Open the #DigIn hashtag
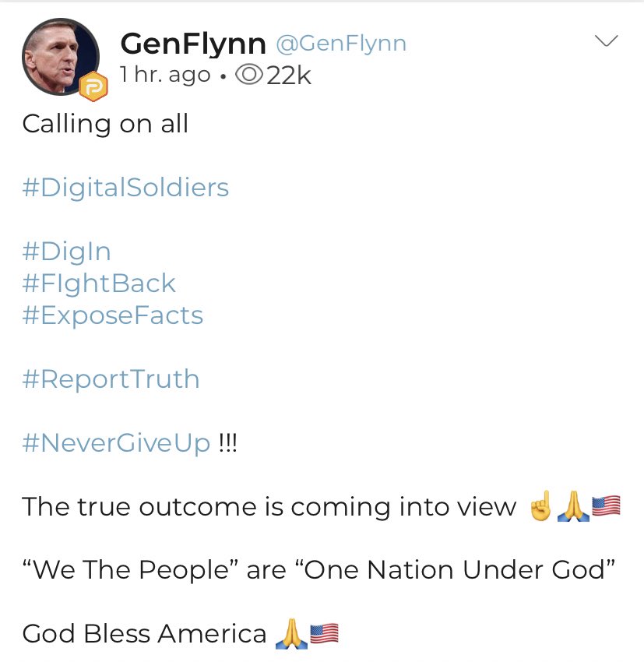Screen dimensions: 644x662 66,252
